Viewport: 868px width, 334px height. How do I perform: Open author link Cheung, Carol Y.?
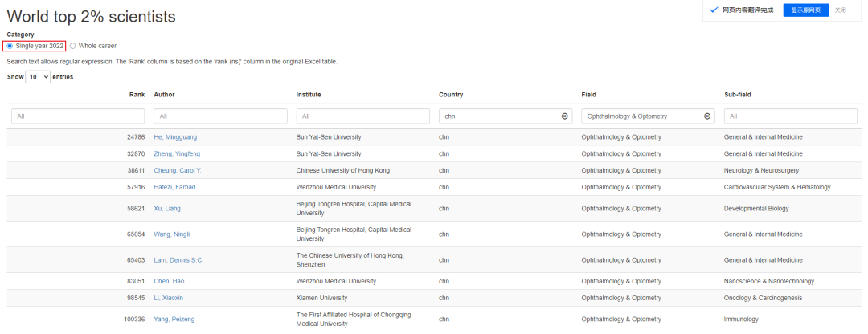click(178, 170)
